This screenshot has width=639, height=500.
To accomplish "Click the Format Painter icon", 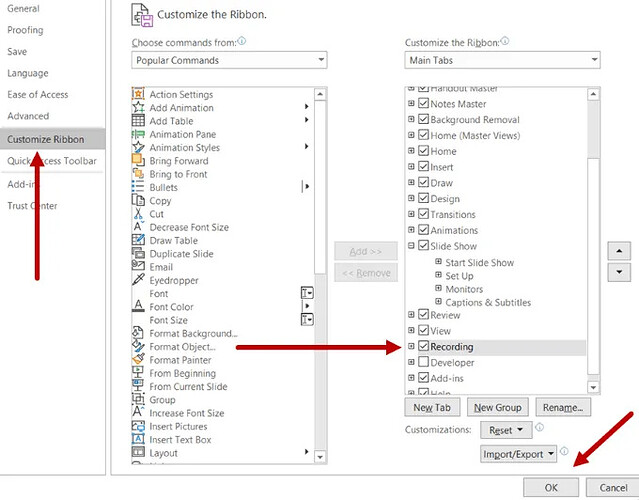I will (138, 360).
